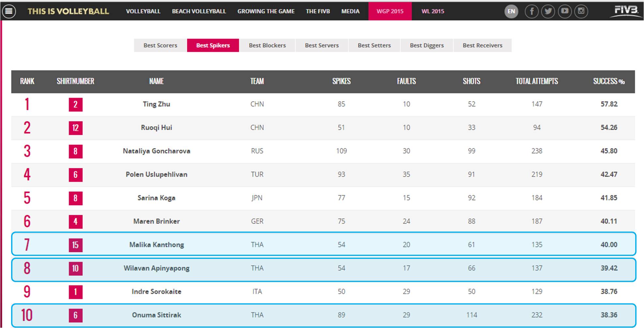Open the Best Servers tab
The height and width of the screenshot is (328, 644).
click(x=322, y=45)
